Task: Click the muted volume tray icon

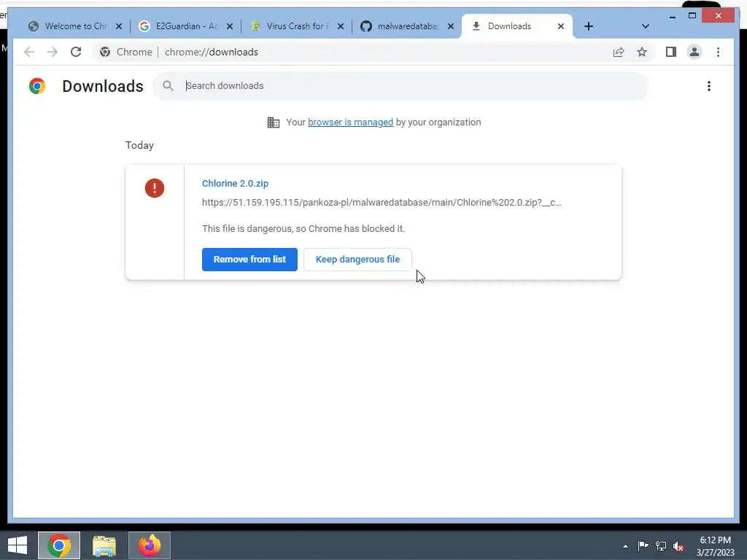Action: coord(678,546)
